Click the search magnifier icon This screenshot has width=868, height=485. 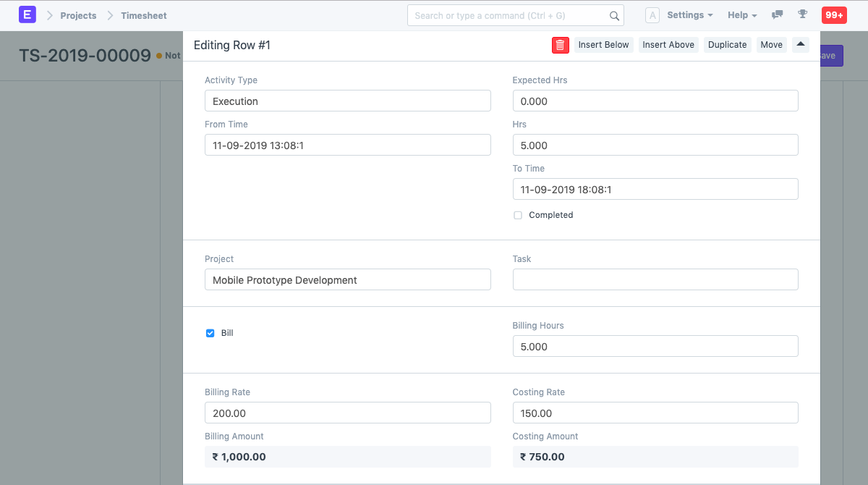click(614, 15)
